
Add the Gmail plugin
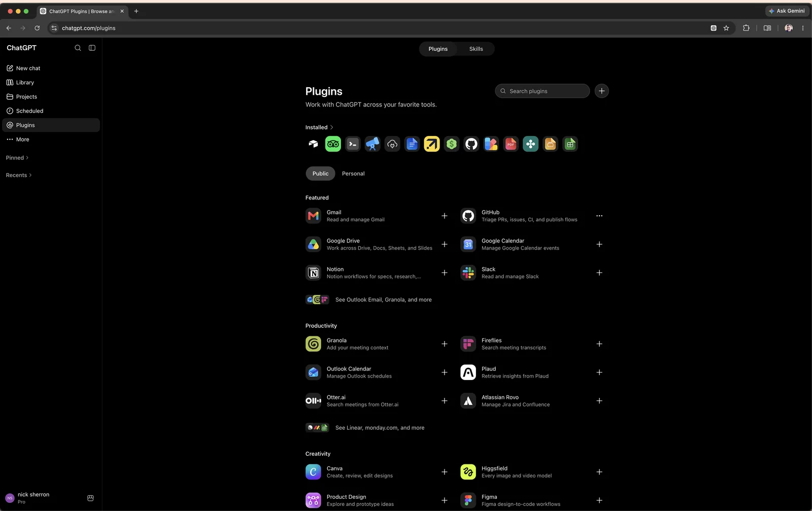445,216
